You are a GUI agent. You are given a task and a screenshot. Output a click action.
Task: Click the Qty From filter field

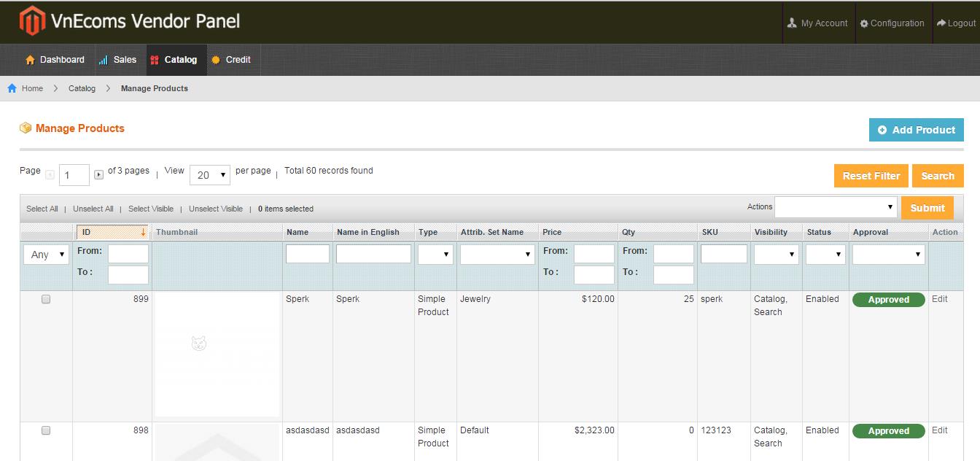(674, 254)
